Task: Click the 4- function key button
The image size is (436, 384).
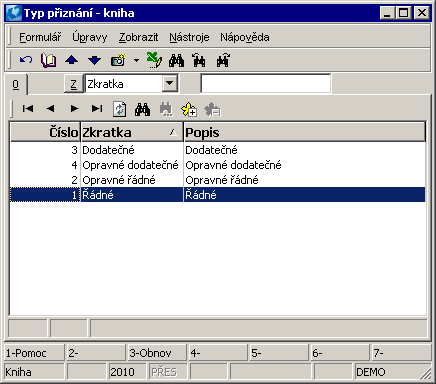Action: (x=218, y=353)
